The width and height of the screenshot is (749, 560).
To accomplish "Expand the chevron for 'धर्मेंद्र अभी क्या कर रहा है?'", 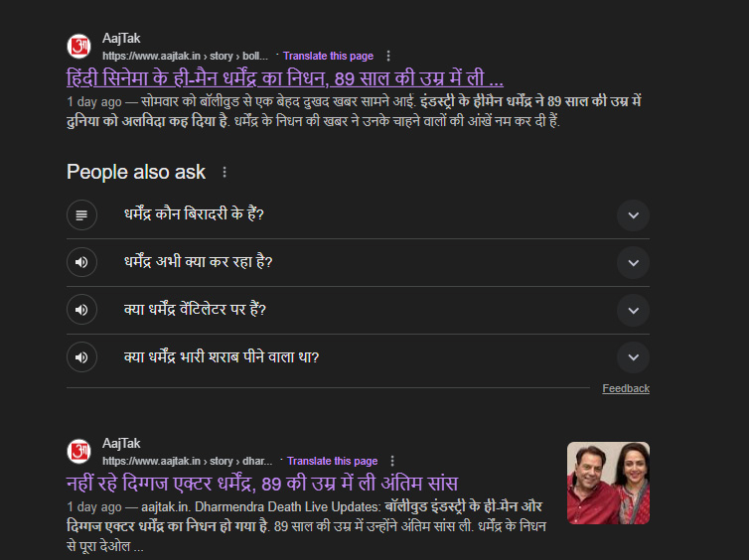I will (x=632, y=262).
